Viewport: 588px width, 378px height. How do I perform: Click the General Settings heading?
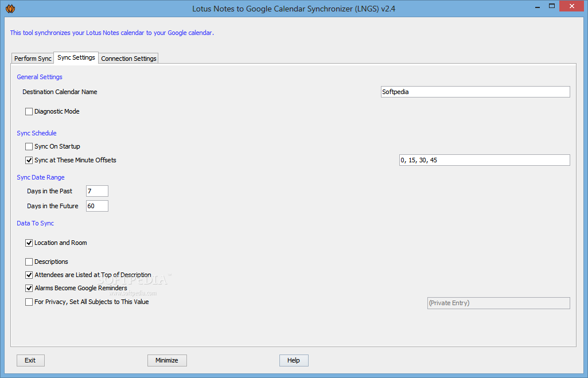point(40,77)
